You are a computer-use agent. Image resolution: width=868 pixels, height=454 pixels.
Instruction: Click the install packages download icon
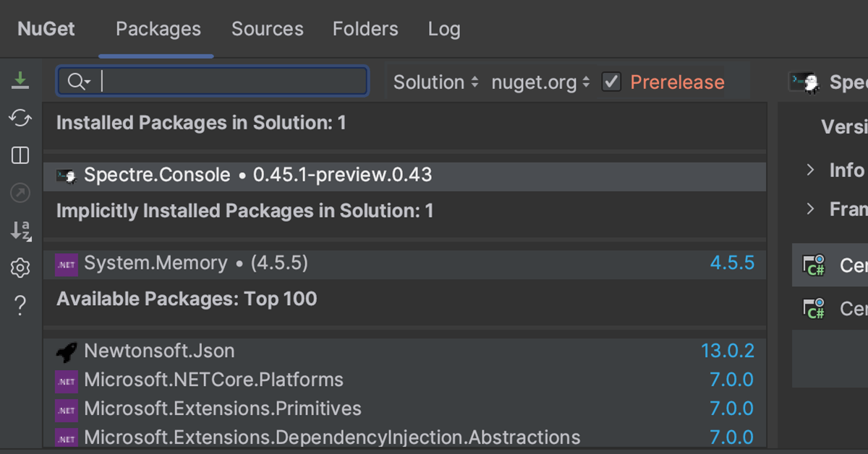20,80
